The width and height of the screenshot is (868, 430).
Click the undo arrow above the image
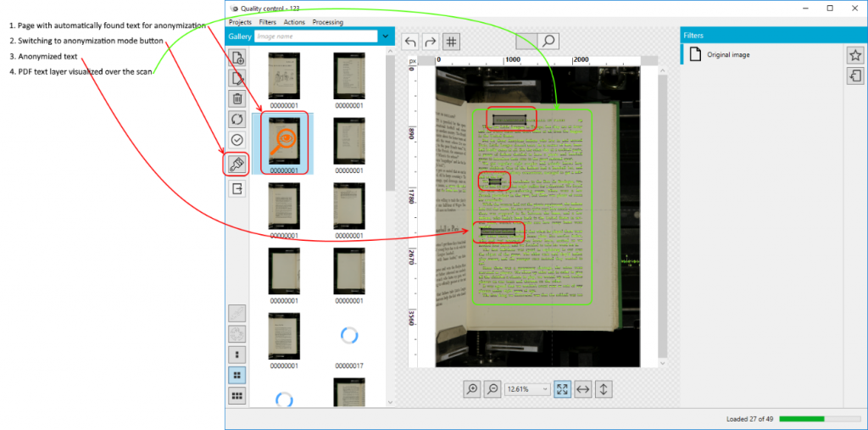click(x=410, y=42)
